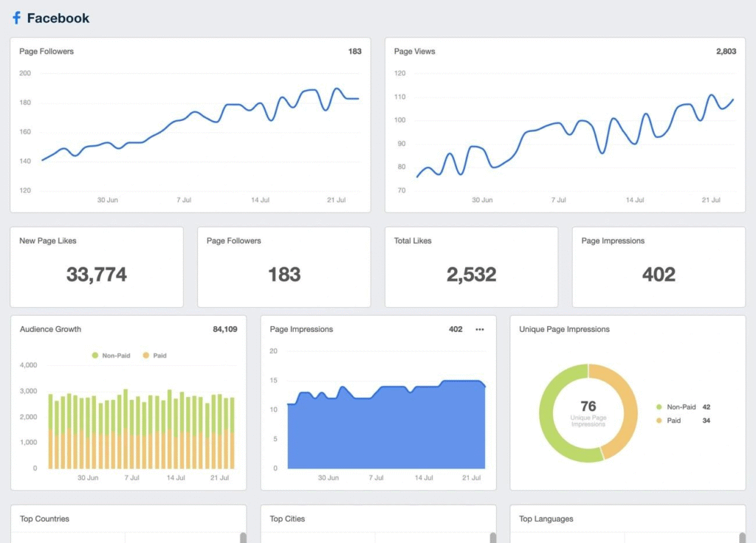Image resolution: width=756 pixels, height=543 pixels.
Task: Click the 200 axis label in Page Followers chart
Action: tap(25, 73)
